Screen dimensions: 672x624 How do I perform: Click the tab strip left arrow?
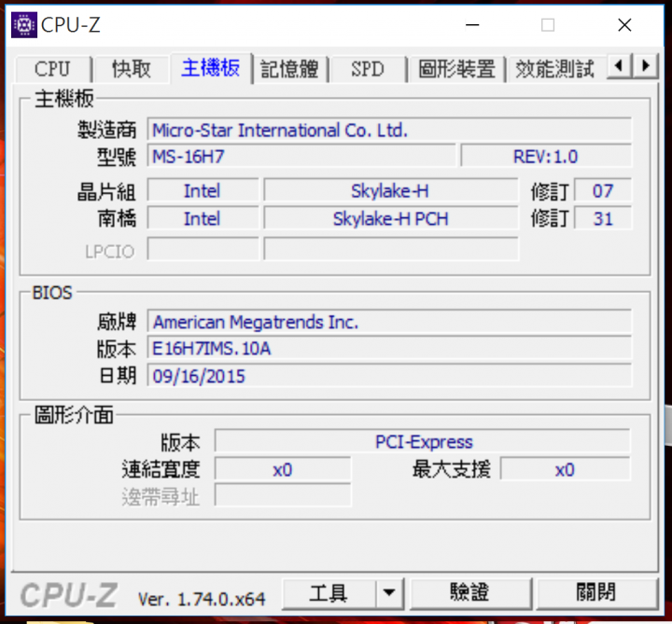(619, 66)
